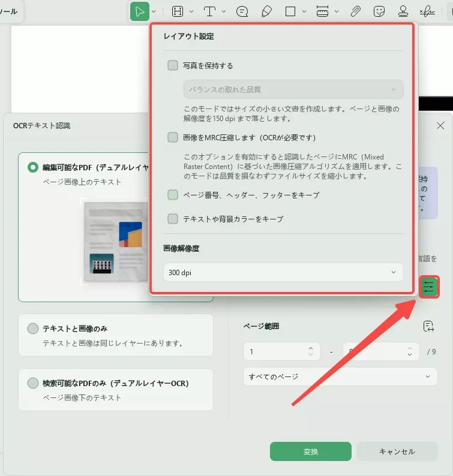The height and width of the screenshot is (476, 453).
Task: Enable 写真を保持する checkbox
Action: tap(173, 65)
